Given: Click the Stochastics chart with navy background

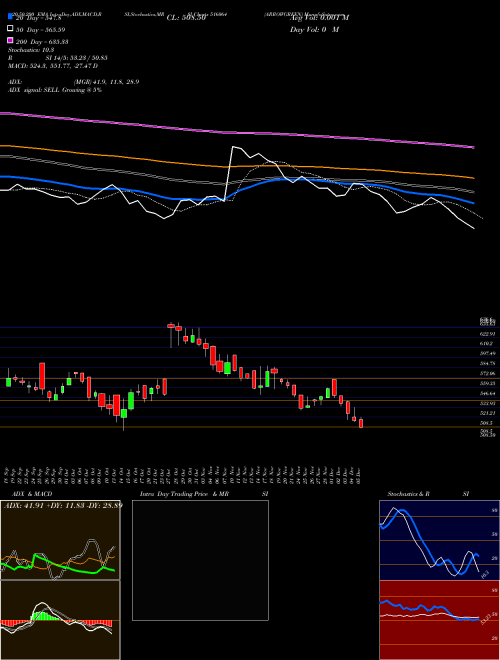Looking at the screenshot, I should point(439,540).
